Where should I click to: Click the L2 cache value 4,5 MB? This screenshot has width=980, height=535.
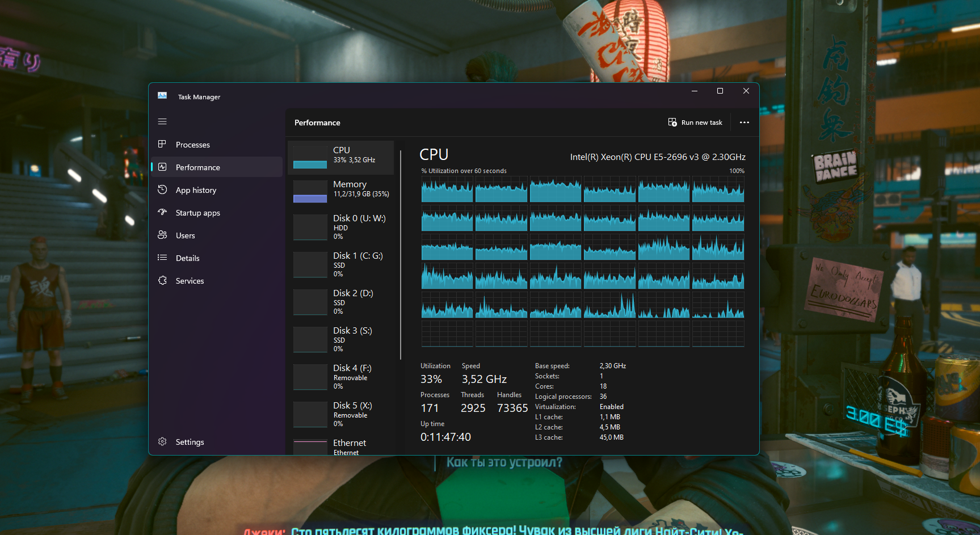point(610,427)
